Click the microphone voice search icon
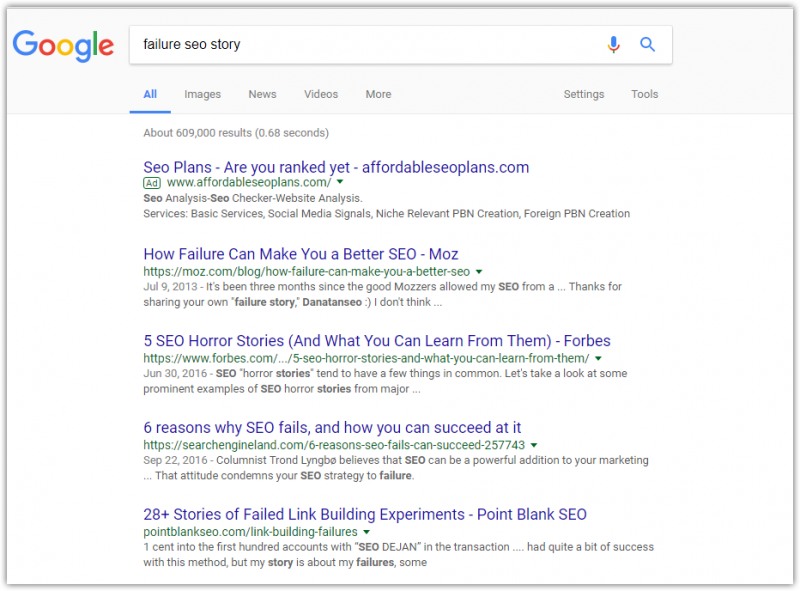The height and width of the screenshot is (591, 800). pyautogui.click(x=613, y=45)
